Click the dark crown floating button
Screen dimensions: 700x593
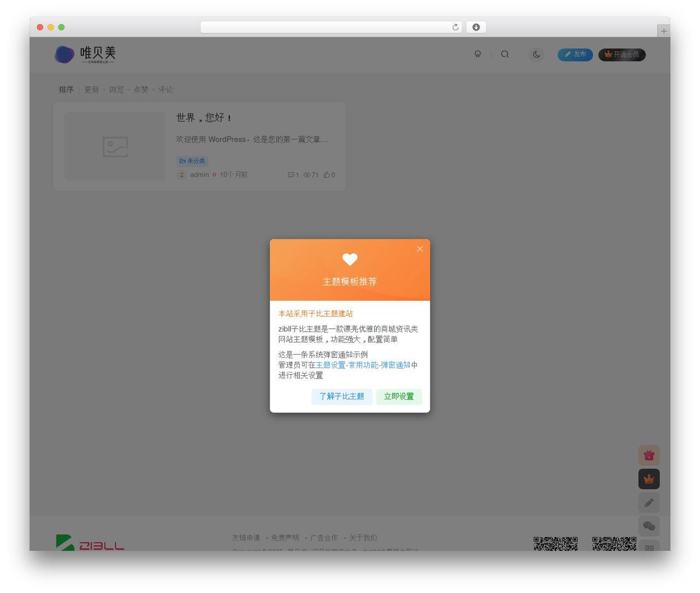click(649, 479)
